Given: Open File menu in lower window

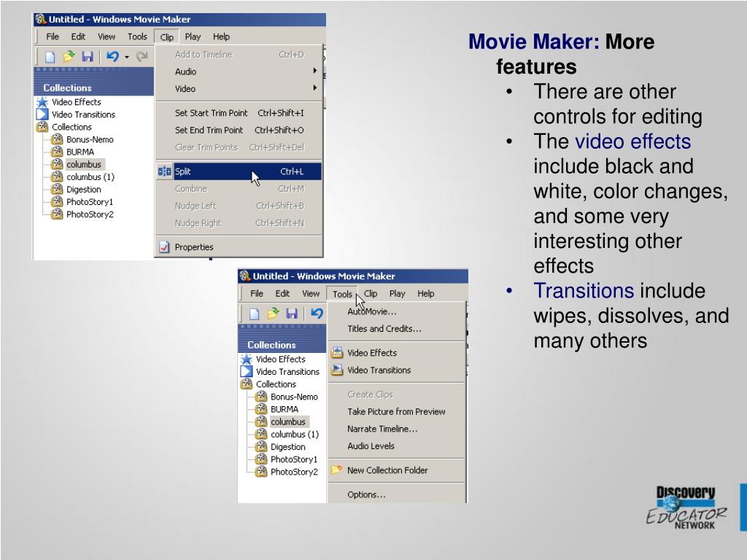Looking at the screenshot, I should pos(257,294).
